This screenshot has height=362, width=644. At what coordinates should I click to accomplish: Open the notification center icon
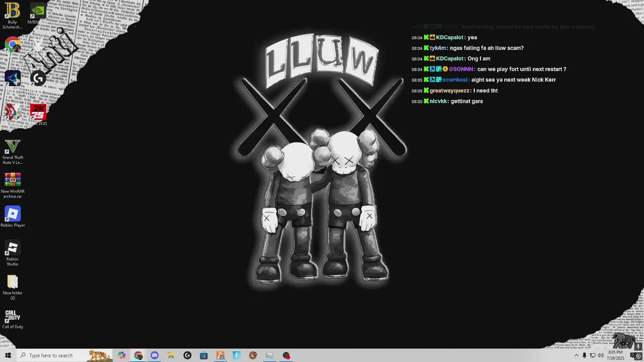pos(633,355)
